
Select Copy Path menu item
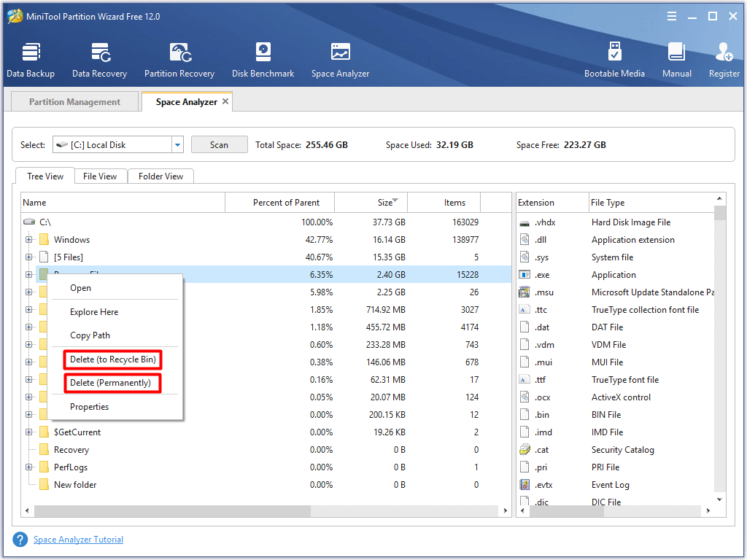pyautogui.click(x=115, y=335)
